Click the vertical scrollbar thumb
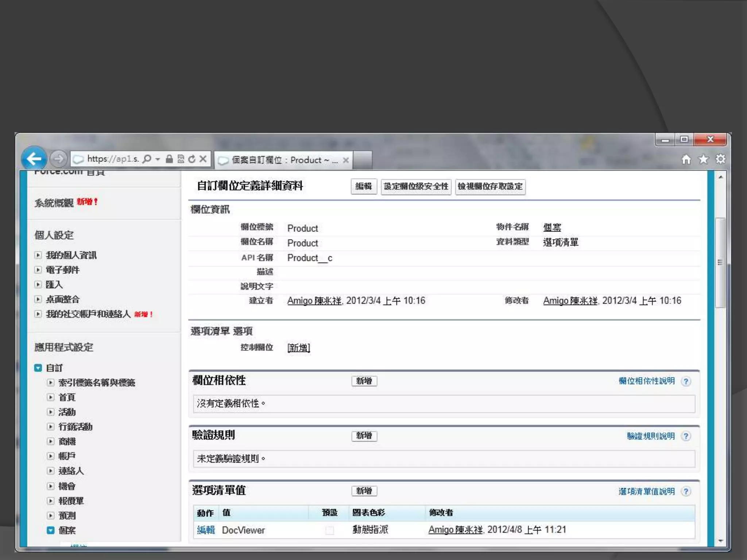The width and height of the screenshot is (747, 560). pos(720,262)
